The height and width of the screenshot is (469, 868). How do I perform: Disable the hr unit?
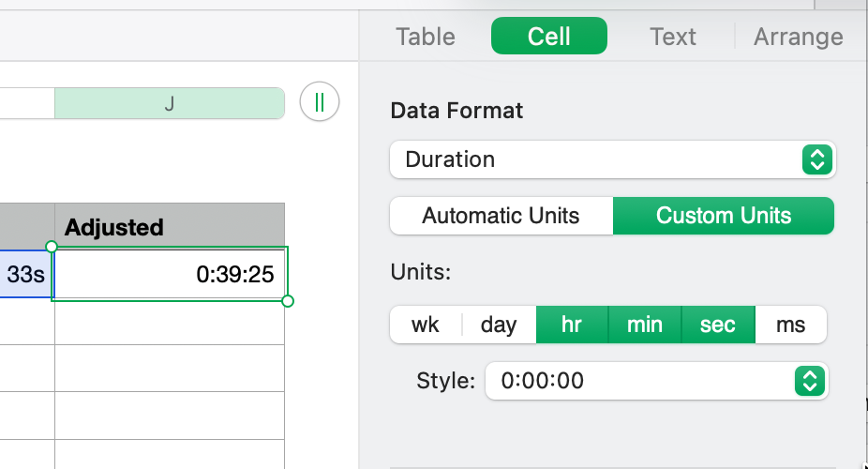click(572, 325)
